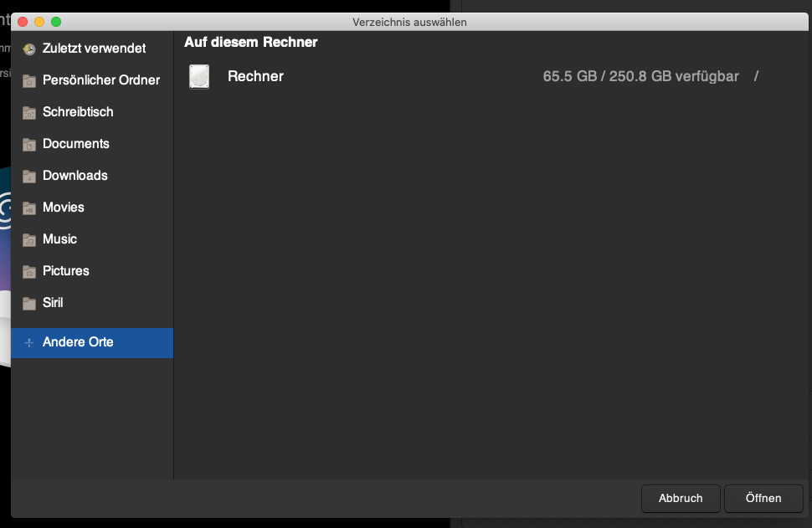
Task: Click the Schreibtisch folder icon
Action: 29,112
